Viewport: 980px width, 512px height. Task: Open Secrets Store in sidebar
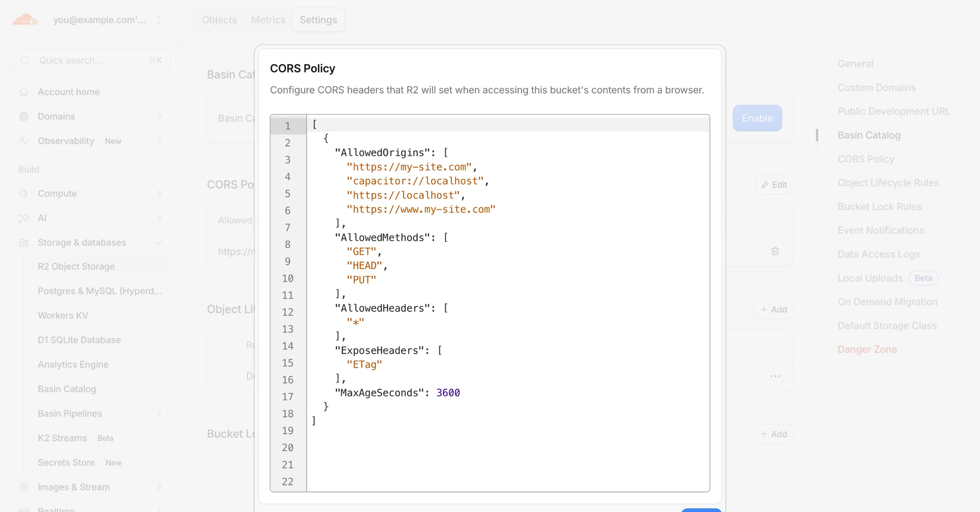[67, 463]
